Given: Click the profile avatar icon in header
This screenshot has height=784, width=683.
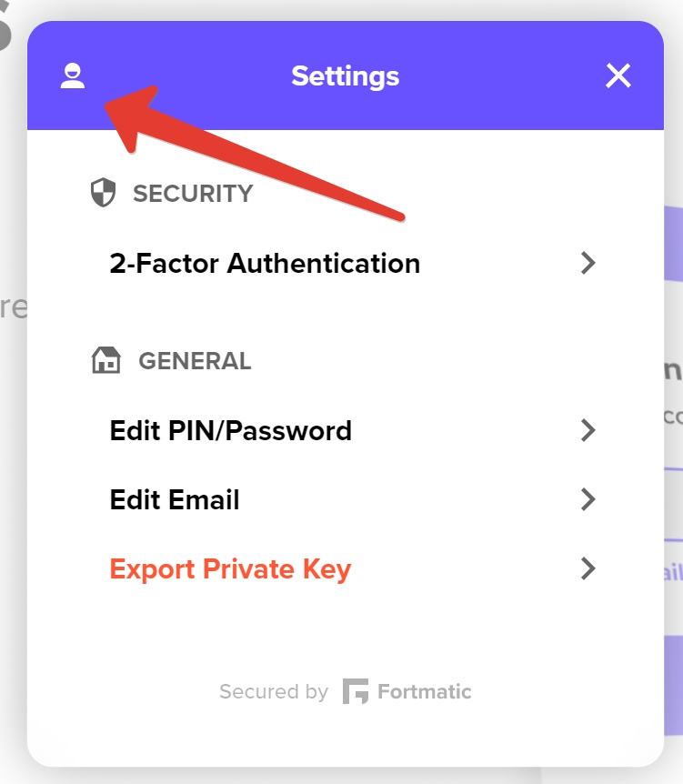Looking at the screenshot, I should coord(73,75).
